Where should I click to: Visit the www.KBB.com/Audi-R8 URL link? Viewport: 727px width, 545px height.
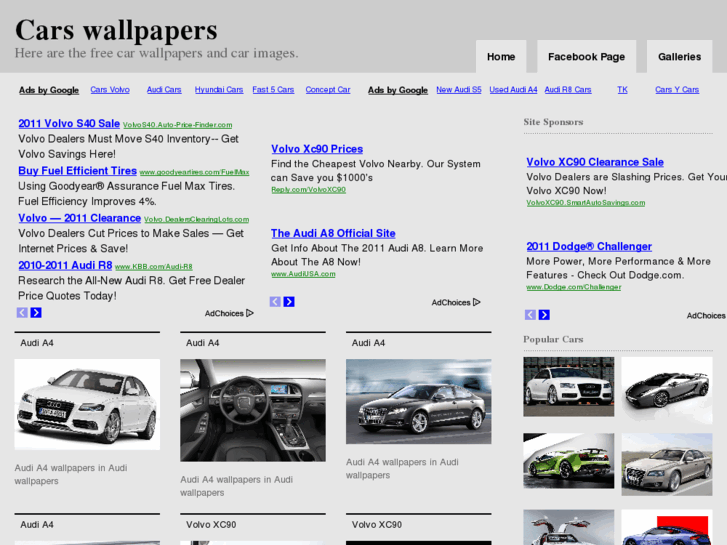point(153,267)
